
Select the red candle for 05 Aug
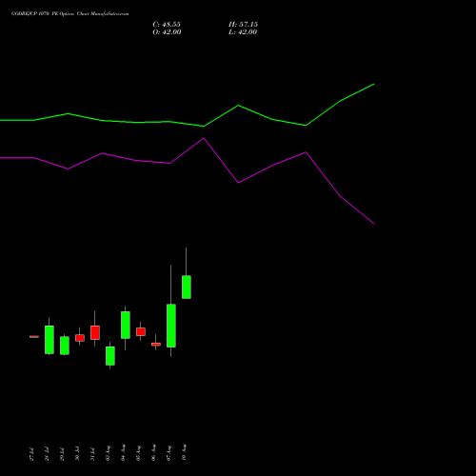point(141,331)
